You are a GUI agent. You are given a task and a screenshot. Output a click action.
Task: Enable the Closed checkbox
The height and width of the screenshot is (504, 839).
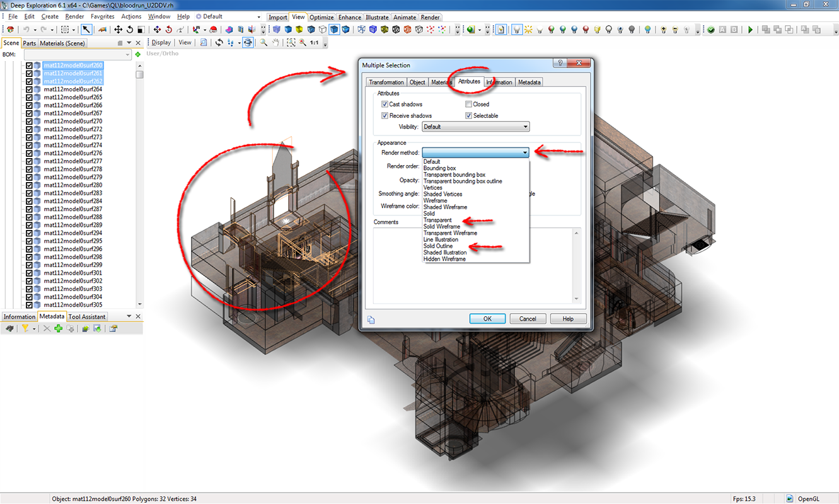tap(468, 105)
